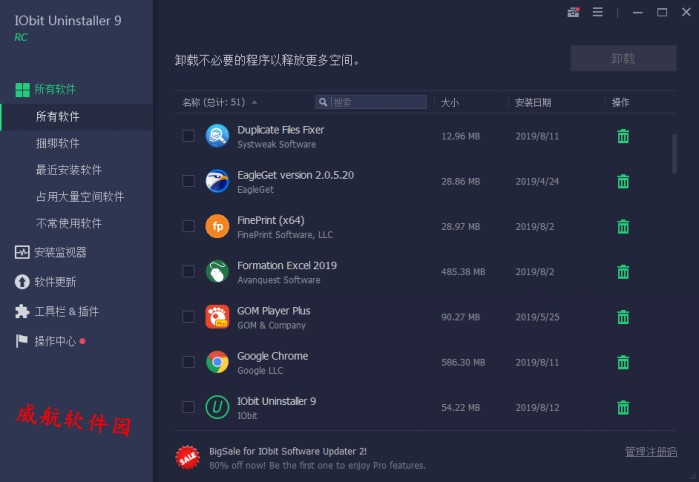
Task: Click install date 2019/8/12
Action: pos(537,408)
